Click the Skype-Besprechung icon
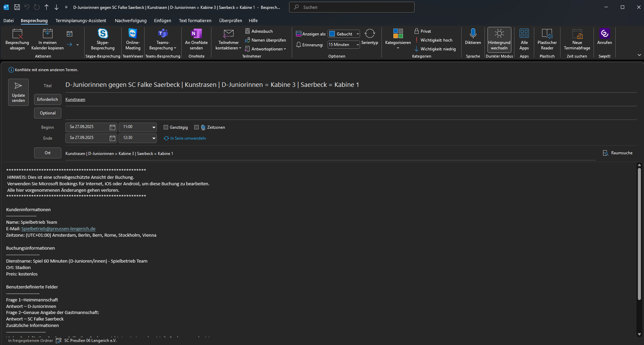 103,34
